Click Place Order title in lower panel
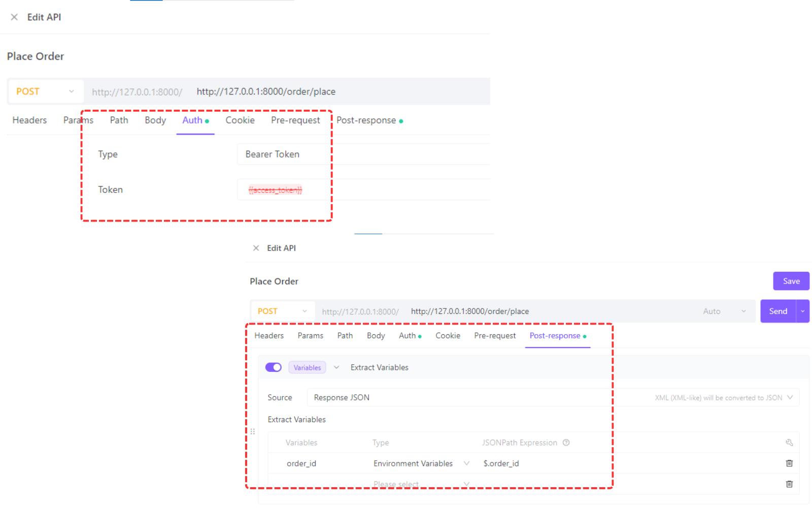 point(274,281)
